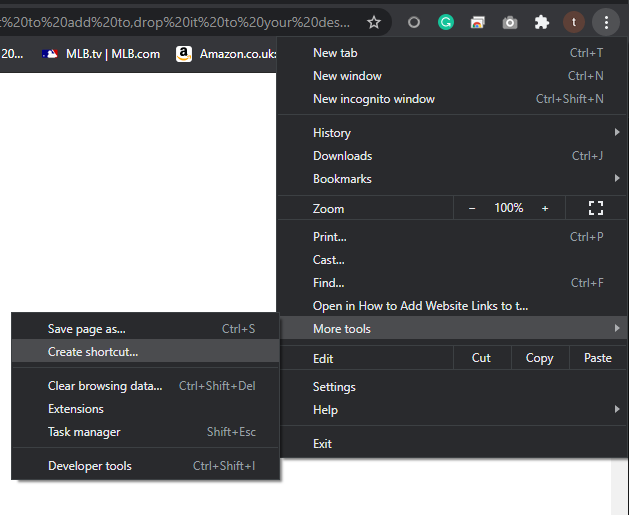Choose New incognito window
Viewport: 629px width, 515px height.
(x=374, y=99)
